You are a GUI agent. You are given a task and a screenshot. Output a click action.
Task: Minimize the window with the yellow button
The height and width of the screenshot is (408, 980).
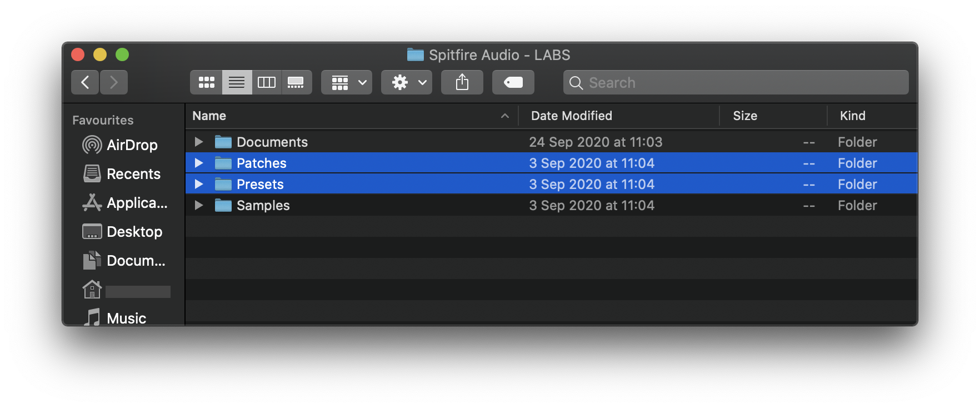pyautogui.click(x=100, y=54)
